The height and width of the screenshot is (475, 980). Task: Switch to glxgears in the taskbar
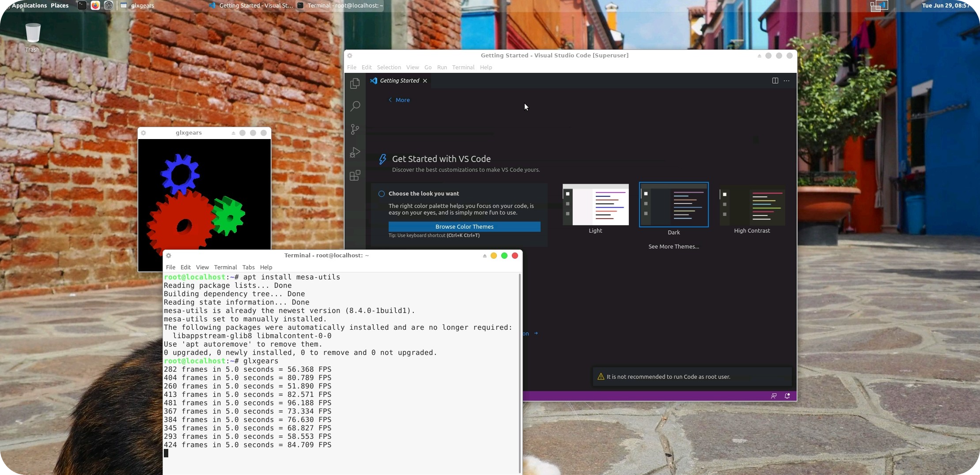coord(162,5)
